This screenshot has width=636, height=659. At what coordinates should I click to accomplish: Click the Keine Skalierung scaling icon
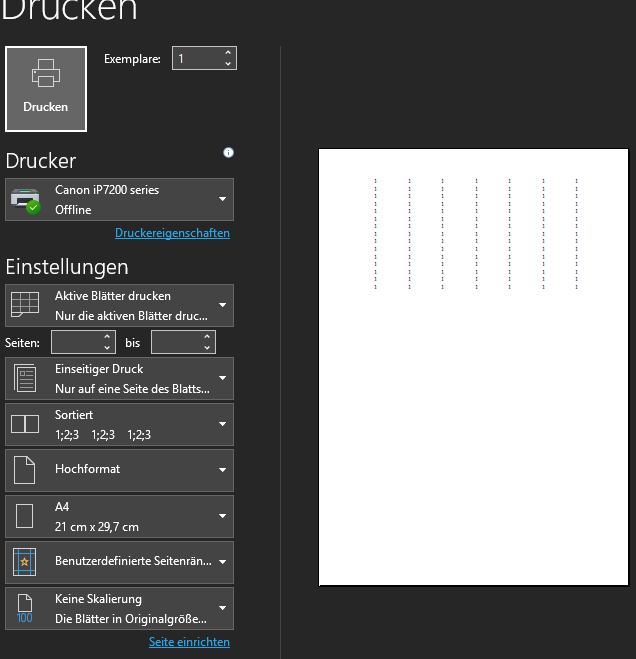25,608
